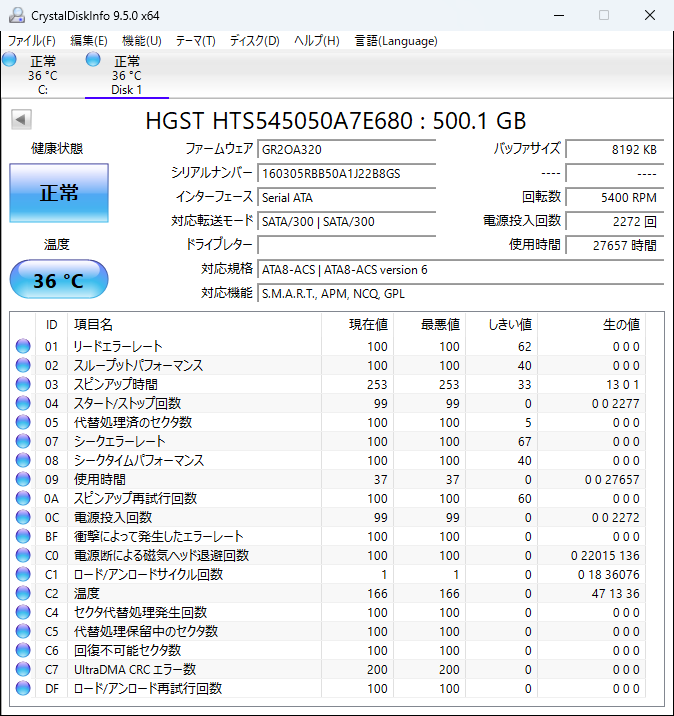Viewport: 674px width, 716px height.
Task: Click the 正常 health status button
Action: (x=59, y=193)
